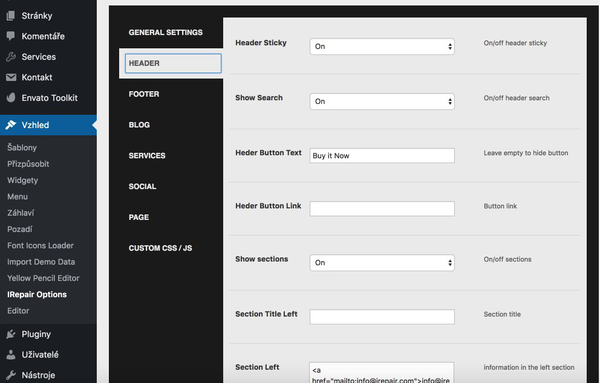This screenshot has height=383, width=600.
Task: Click the Envato Toolkit leaf icon
Action: tap(11, 98)
